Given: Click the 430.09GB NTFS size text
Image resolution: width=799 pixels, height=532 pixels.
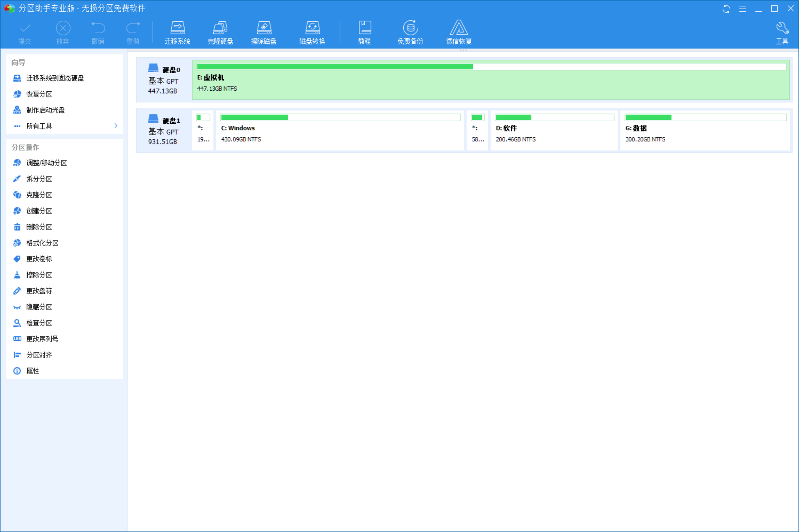Looking at the screenshot, I should 241,139.
